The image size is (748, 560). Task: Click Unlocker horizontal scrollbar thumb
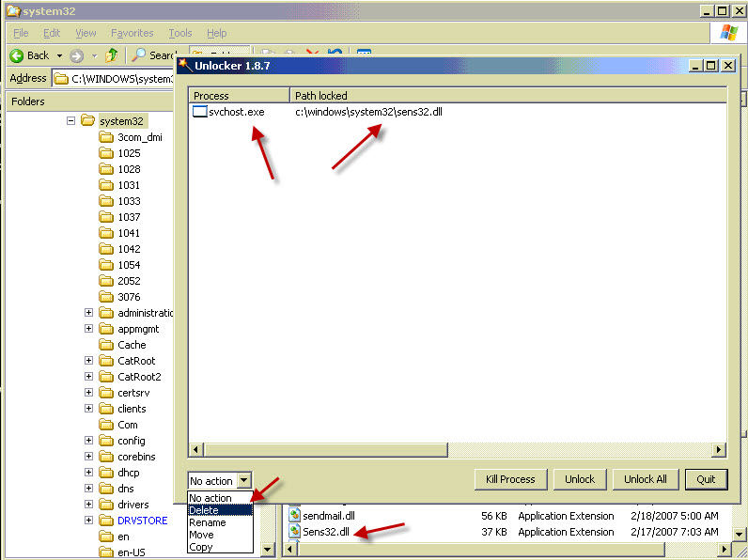point(325,450)
